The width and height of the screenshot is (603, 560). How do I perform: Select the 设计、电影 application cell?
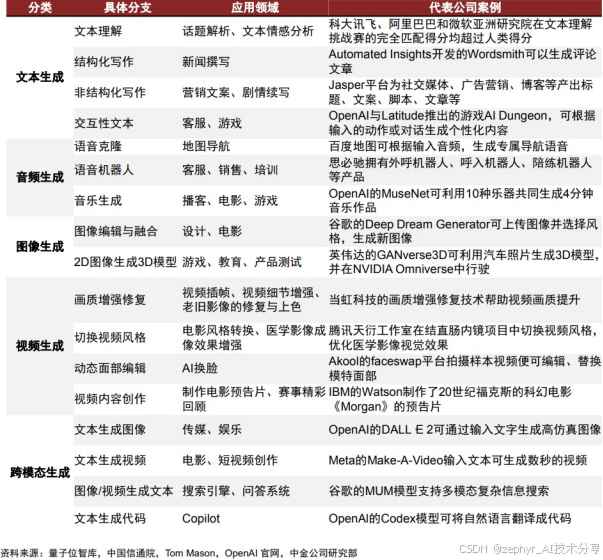tap(212, 231)
